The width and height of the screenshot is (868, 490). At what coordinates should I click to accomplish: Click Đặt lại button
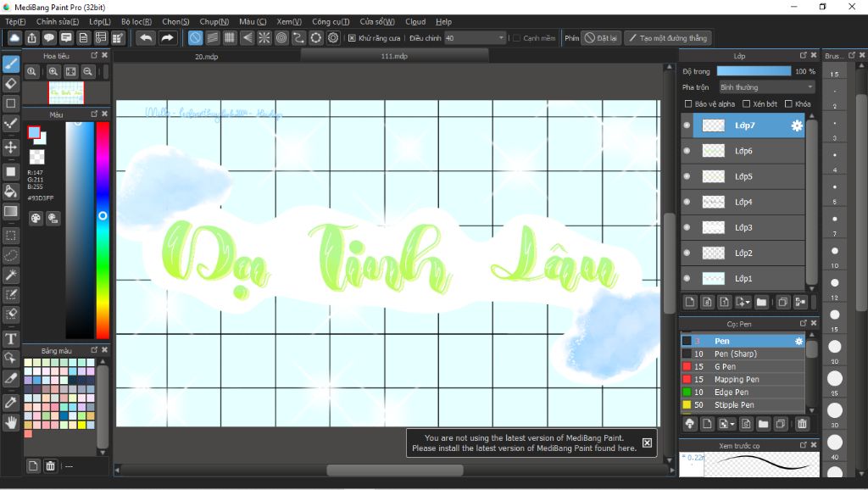point(601,38)
